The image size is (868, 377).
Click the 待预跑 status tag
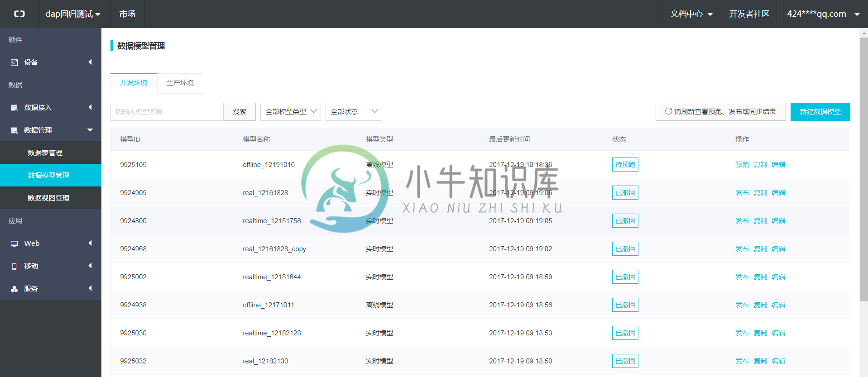625,165
